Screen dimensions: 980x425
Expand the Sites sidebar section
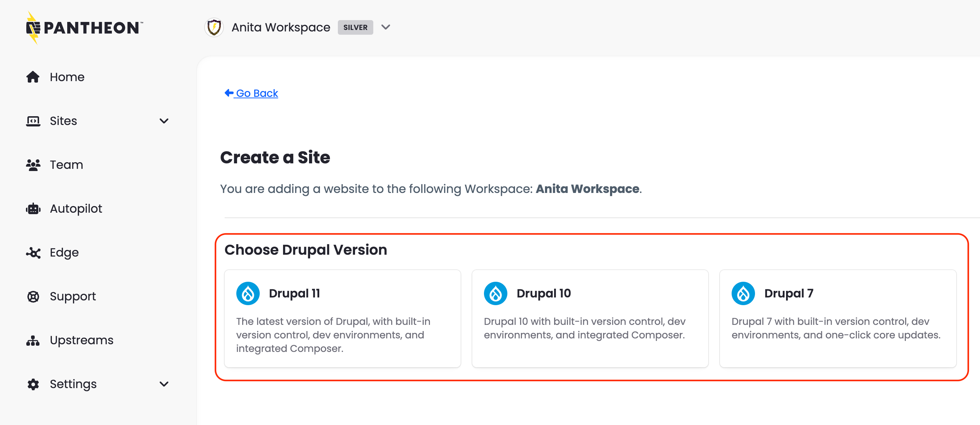click(x=164, y=121)
